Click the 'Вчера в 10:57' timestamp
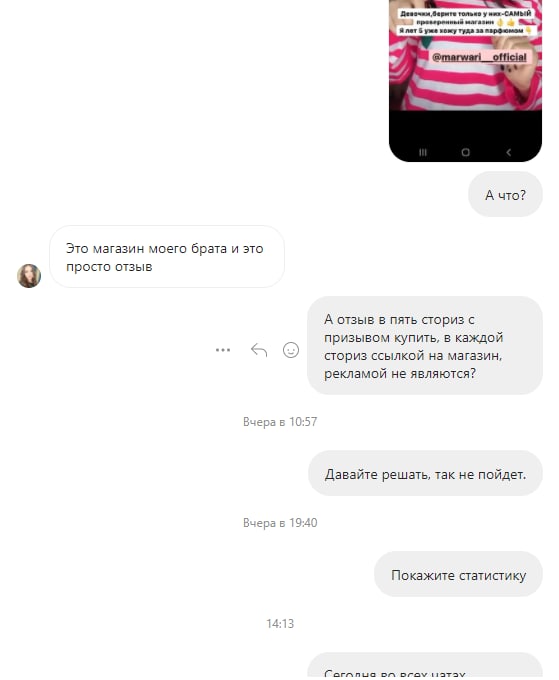559x680 pixels. (x=280, y=422)
